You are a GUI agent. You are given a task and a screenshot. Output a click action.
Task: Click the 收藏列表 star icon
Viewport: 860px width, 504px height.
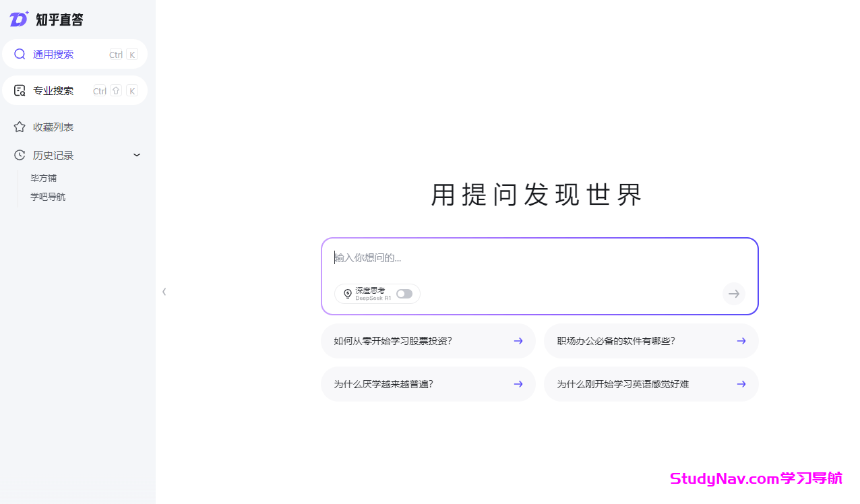point(20,127)
